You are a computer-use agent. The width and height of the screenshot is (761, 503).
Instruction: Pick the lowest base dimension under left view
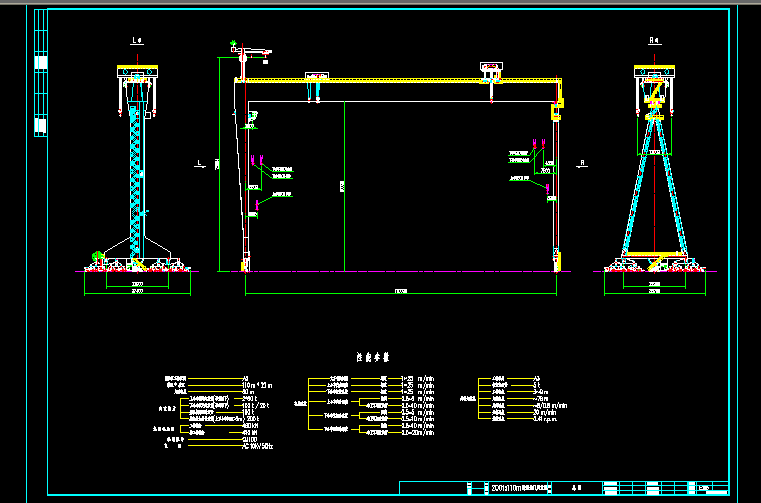pyautogui.click(x=137, y=293)
